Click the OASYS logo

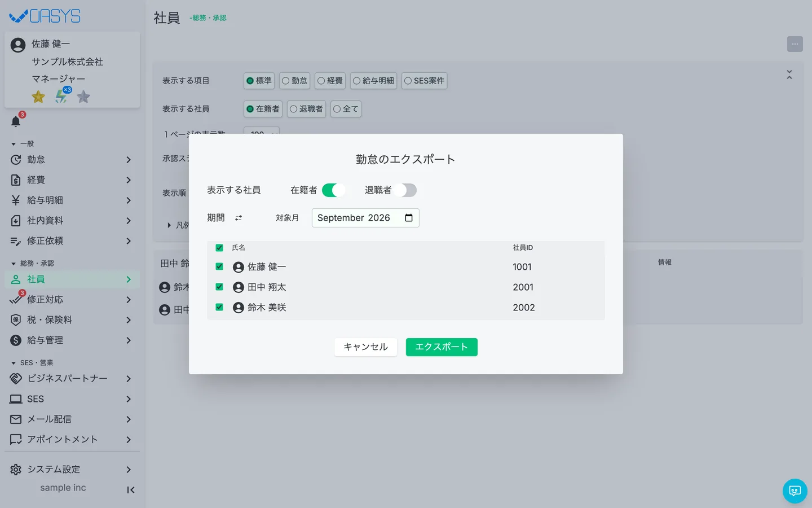point(45,16)
